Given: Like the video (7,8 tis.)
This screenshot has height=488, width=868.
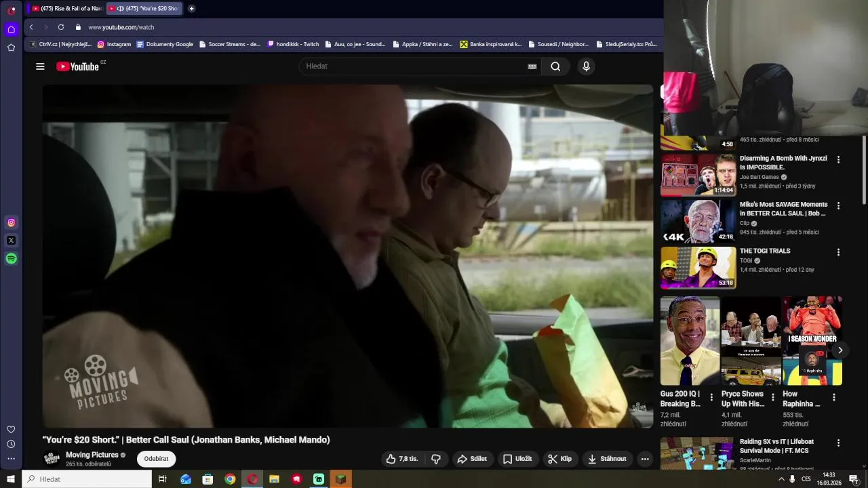Looking at the screenshot, I should [402, 459].
